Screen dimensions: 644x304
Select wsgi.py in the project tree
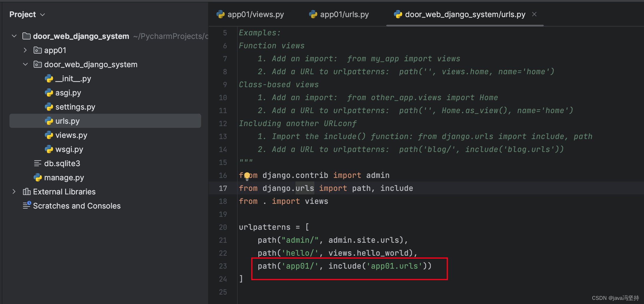point(69,149)
